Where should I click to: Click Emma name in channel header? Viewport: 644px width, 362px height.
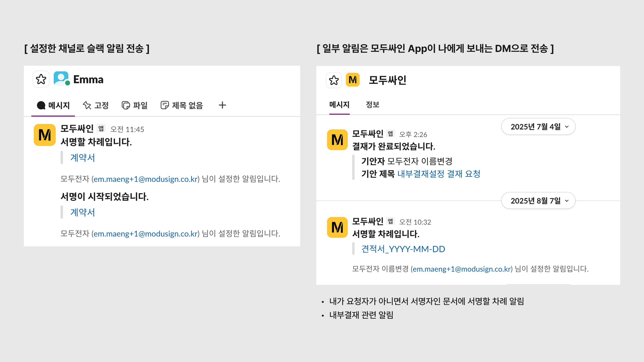(88, 79)
